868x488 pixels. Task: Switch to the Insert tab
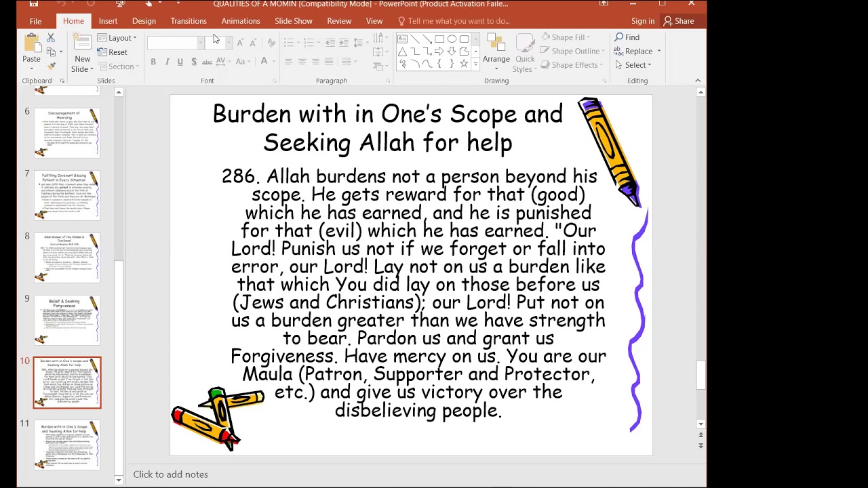(108, 21)
